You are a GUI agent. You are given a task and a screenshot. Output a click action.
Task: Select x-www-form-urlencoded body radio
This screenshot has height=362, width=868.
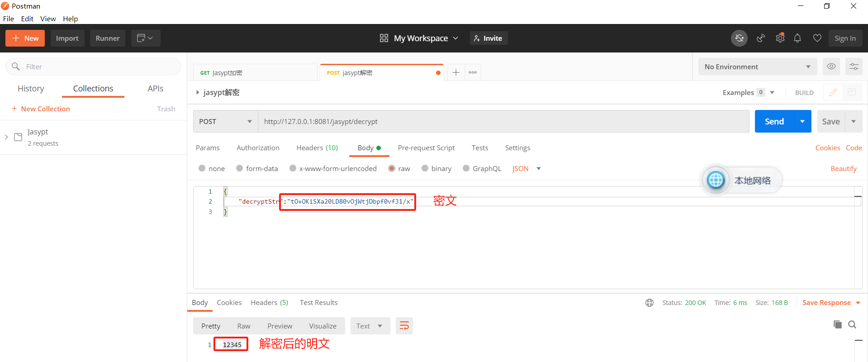tap(293, 168)
